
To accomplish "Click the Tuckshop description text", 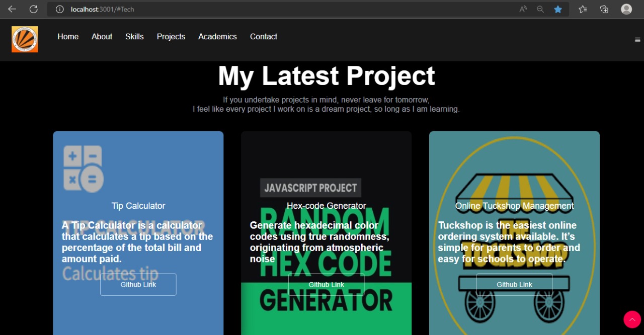I will click(x=509, y=242).
